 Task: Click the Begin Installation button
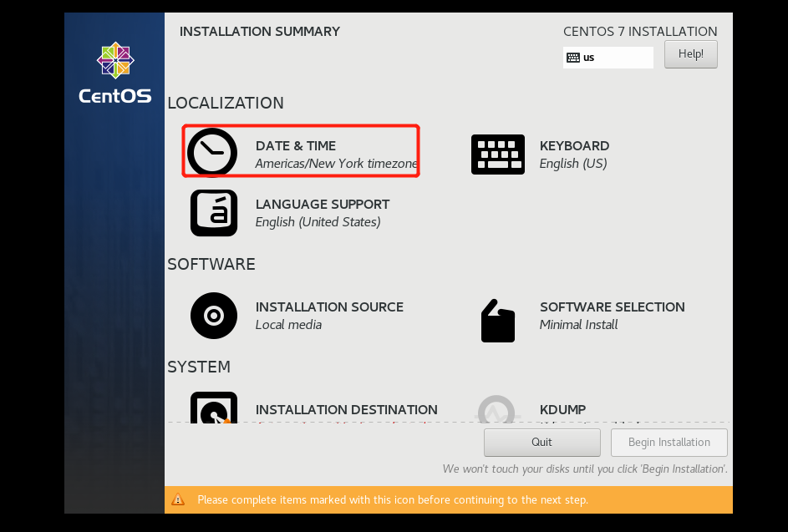point(669,442)
